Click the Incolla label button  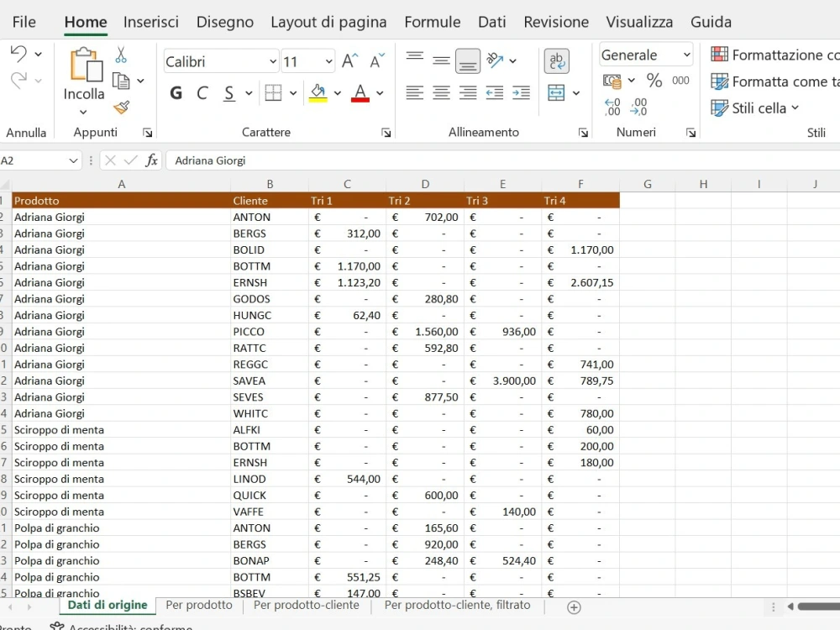pos(83,94)
